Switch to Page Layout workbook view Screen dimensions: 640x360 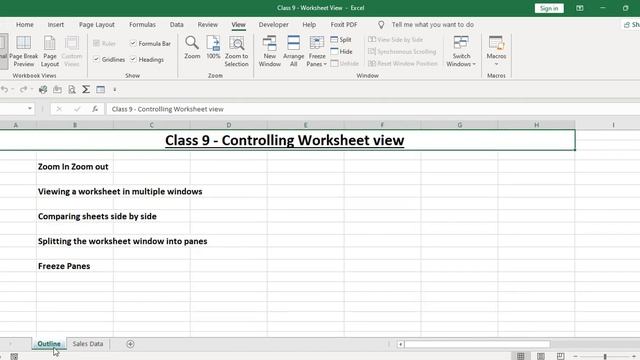pyautogui.click(x=50, y=51)
